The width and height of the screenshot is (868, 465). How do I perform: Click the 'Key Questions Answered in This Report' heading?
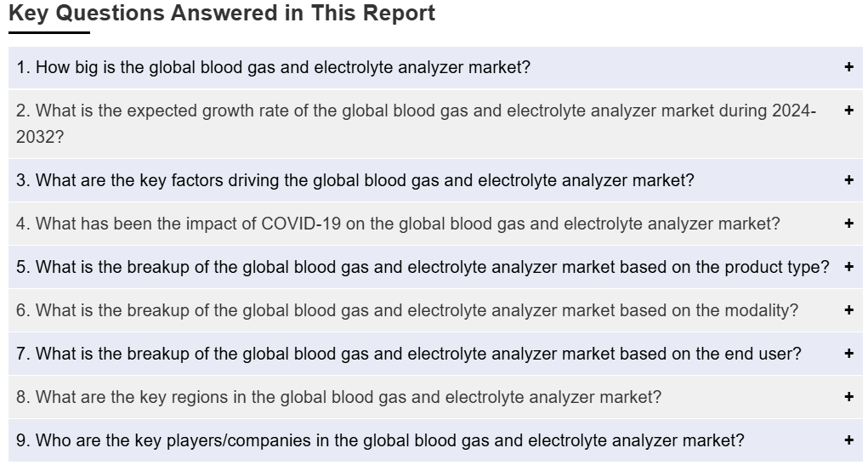pos(222,14)
